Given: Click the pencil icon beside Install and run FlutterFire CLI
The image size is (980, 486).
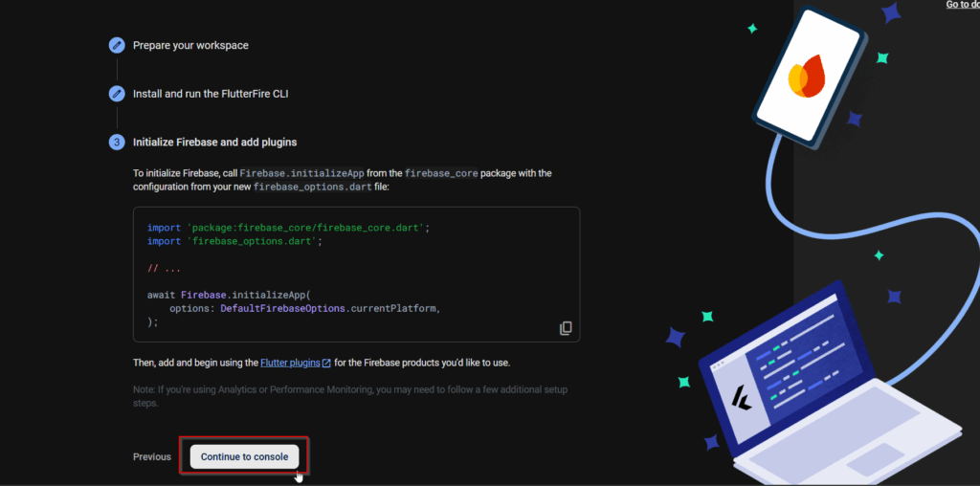Looking at the screenshot, I should point(117,94).
